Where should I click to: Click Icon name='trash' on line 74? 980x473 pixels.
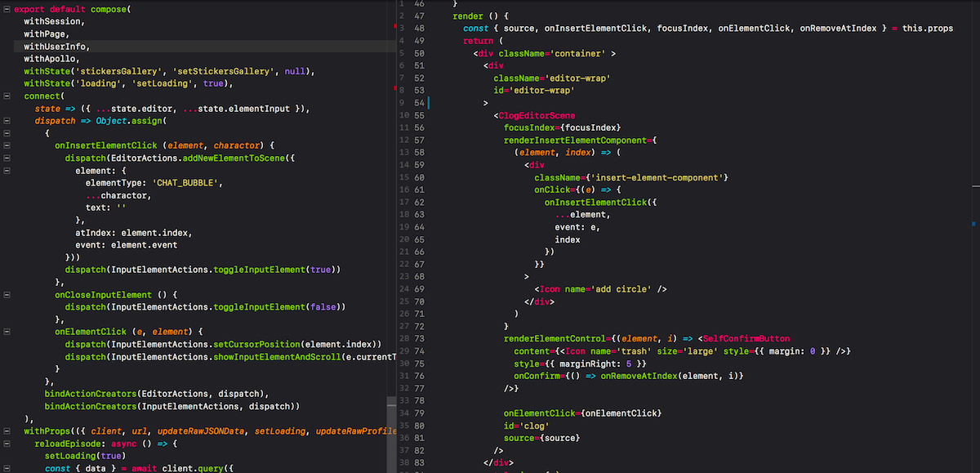coord(604,351)
